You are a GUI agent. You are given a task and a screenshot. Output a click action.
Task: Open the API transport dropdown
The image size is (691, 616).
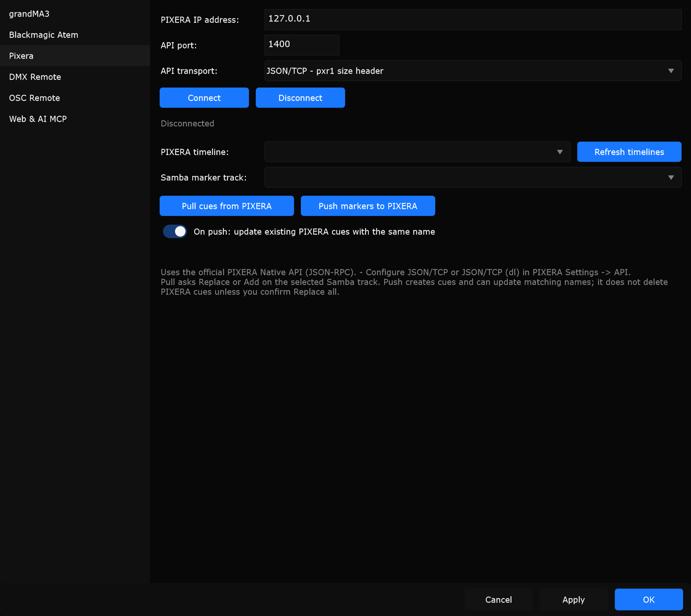(473, 71)
